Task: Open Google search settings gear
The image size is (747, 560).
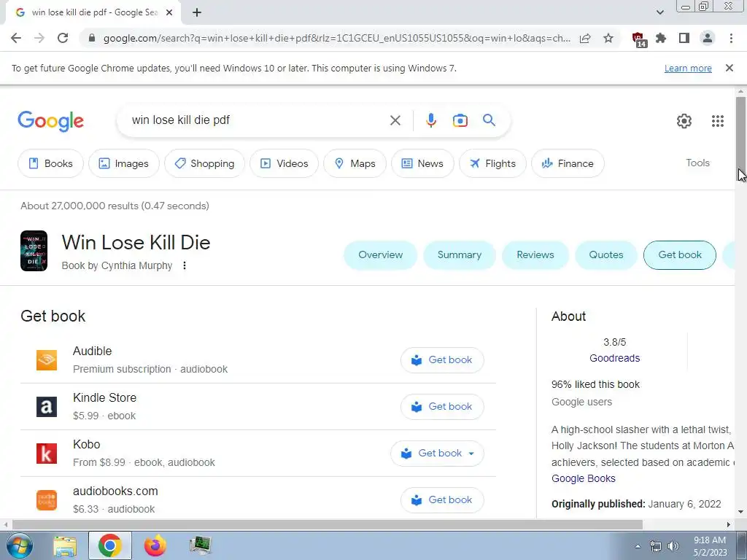Action: (684, 121)
